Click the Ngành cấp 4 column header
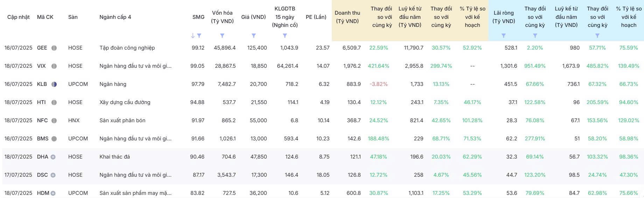Image resolution: width=644 pixels, height=198 pixels. 115,17
